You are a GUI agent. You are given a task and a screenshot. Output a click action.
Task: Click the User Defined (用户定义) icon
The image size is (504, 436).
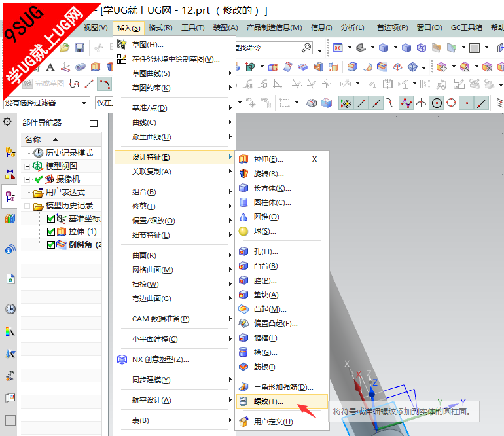pos(243,421)
